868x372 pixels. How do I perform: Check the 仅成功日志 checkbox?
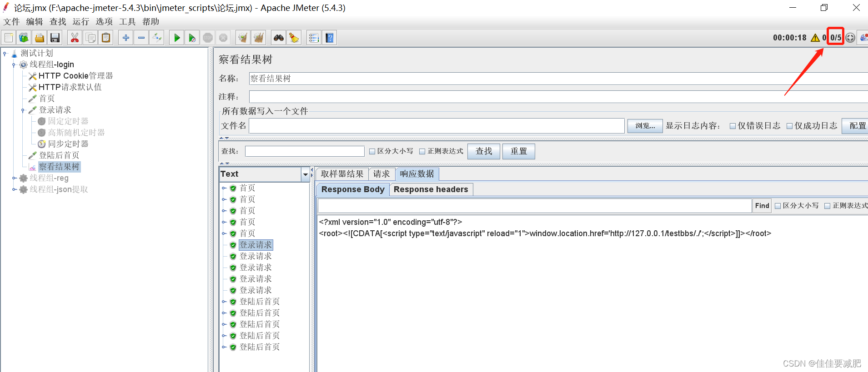click(789, 126)
